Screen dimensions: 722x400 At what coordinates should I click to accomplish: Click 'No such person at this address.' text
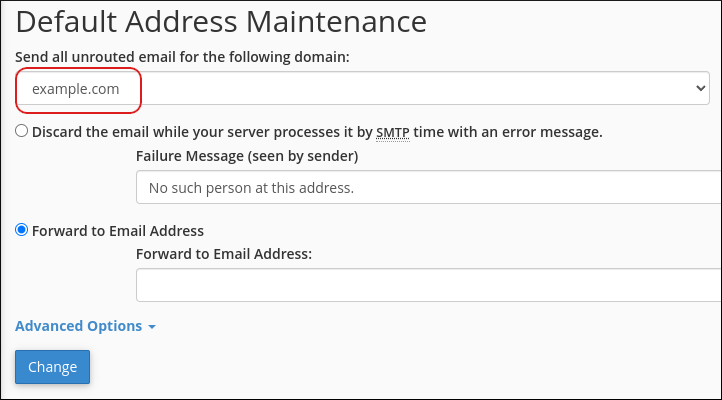pos(251,187)
